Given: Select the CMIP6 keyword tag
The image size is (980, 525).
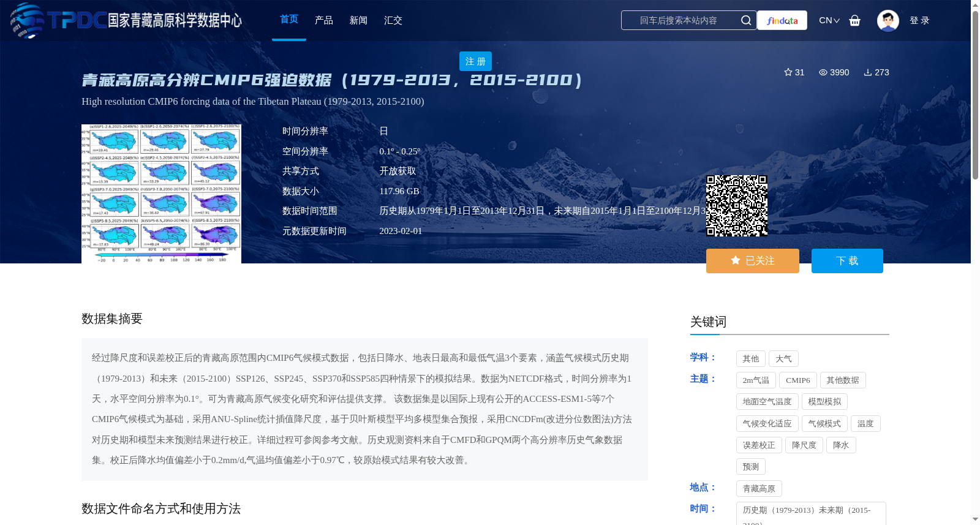Looking at the screenshot, I should (x=798, y=380).
